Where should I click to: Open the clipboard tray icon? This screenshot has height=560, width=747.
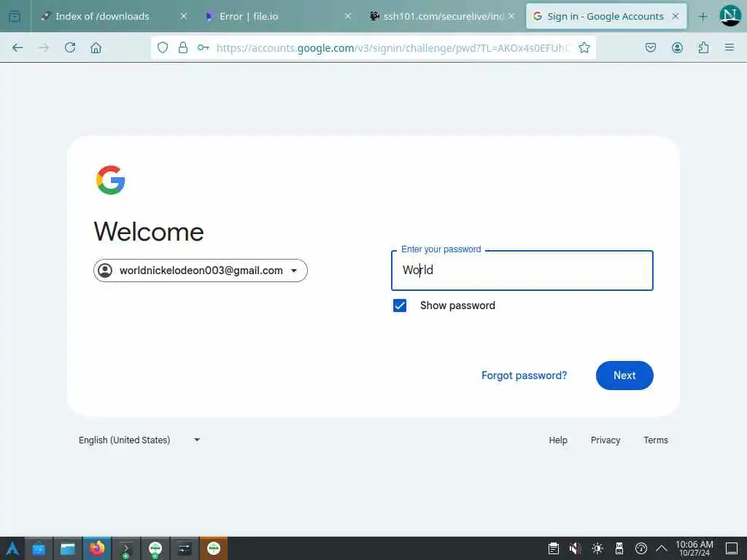pyautogui.click(x=553, y=548)
